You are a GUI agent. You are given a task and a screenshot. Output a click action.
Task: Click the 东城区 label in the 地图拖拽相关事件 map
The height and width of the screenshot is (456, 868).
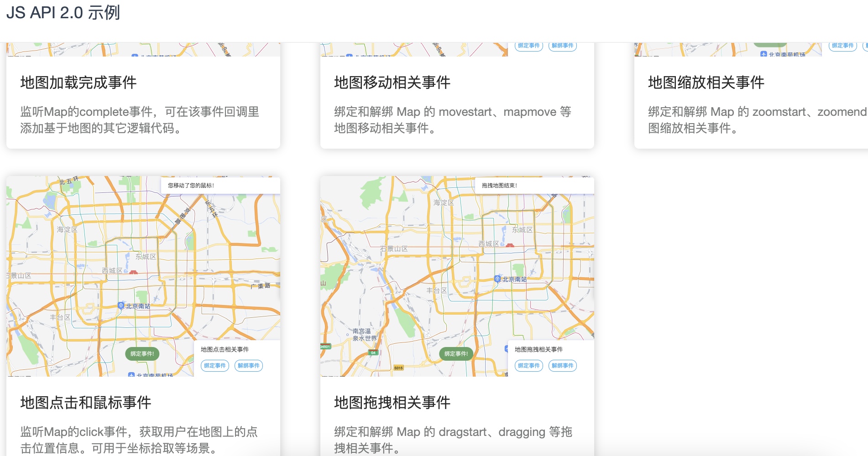click(x=522, y=230)
